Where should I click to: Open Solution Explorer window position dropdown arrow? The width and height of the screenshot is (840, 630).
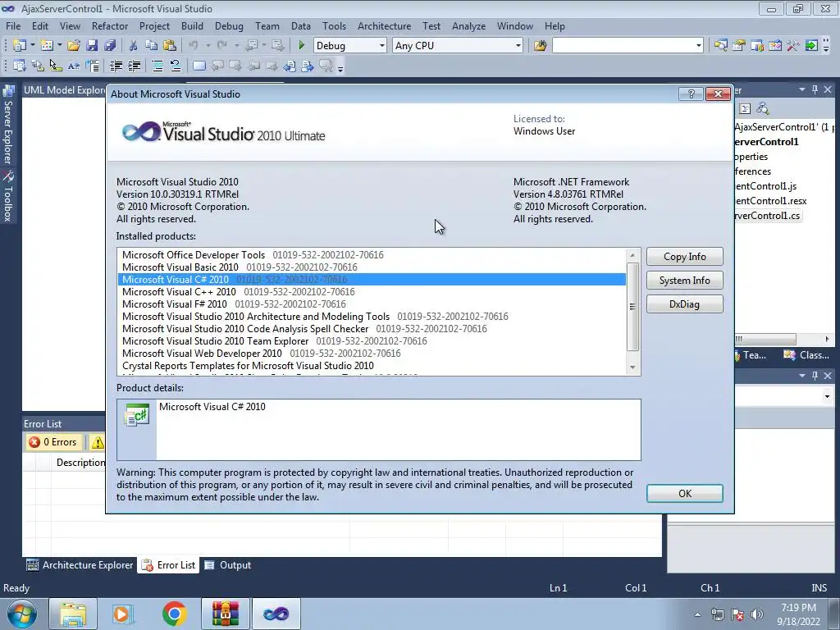pos(802,90)
